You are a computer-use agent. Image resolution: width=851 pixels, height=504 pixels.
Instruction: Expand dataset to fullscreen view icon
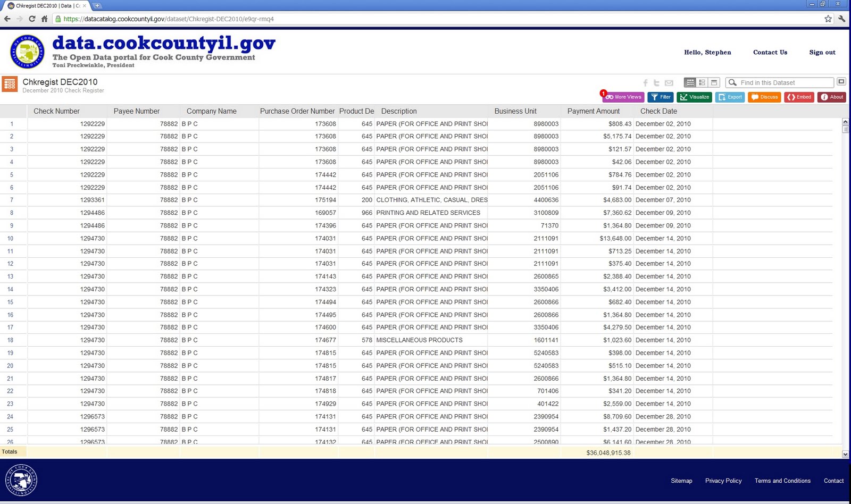point(841,82)
